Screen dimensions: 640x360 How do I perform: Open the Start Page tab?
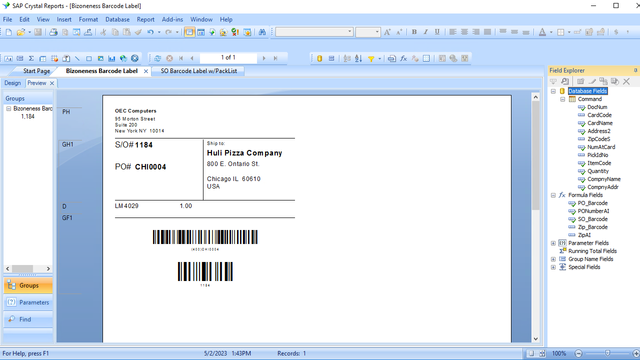point(36,71)
